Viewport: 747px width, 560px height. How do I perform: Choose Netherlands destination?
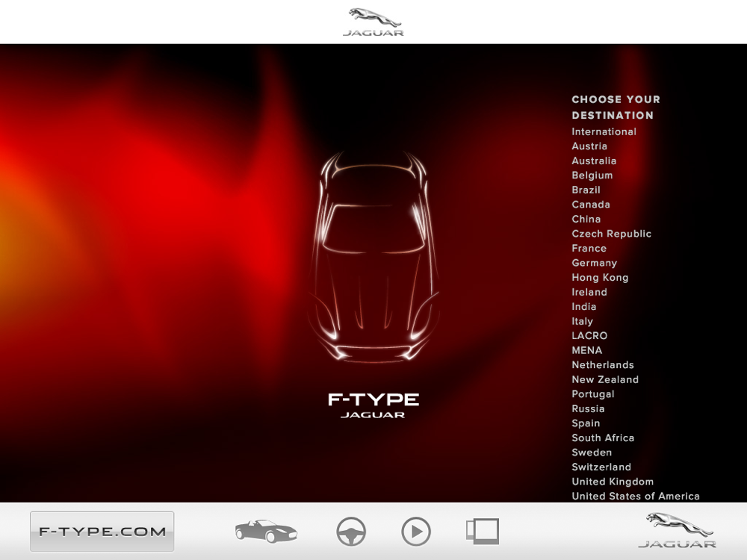603,365
